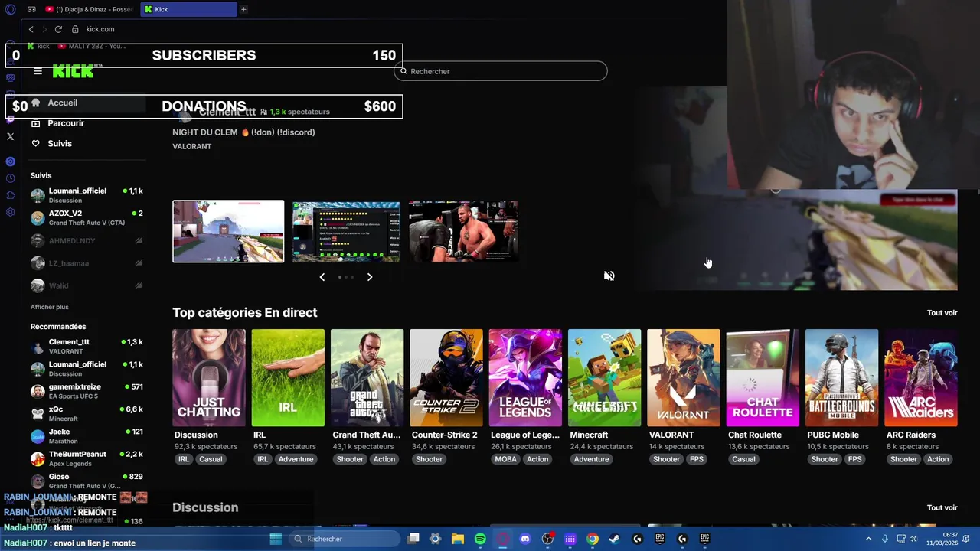Screen dimensions: 980x551
Task: Click Tout voir for Top catégories
Action: 942,312
